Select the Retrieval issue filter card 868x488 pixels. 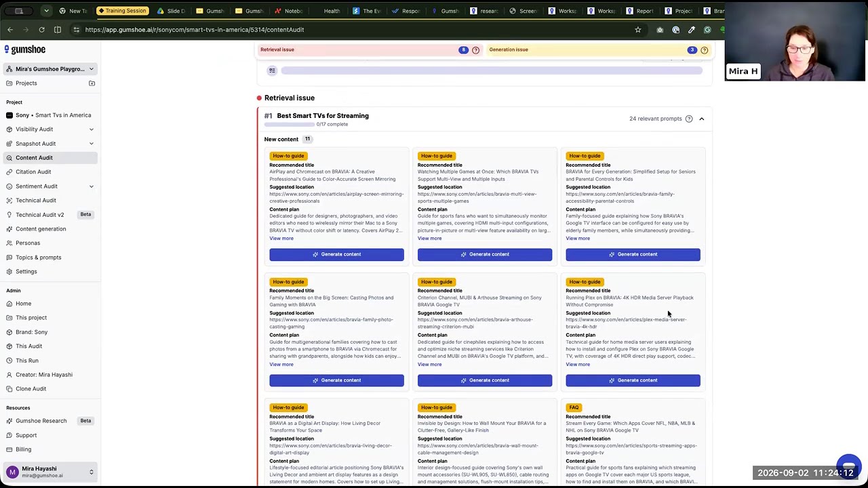pyautogui.click(x=370, y=50)
